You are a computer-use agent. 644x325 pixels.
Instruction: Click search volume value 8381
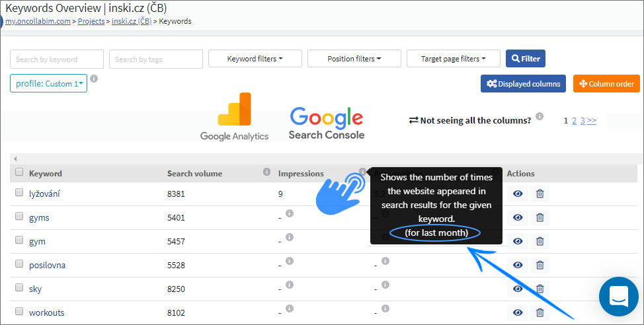(x=176, y=194)
